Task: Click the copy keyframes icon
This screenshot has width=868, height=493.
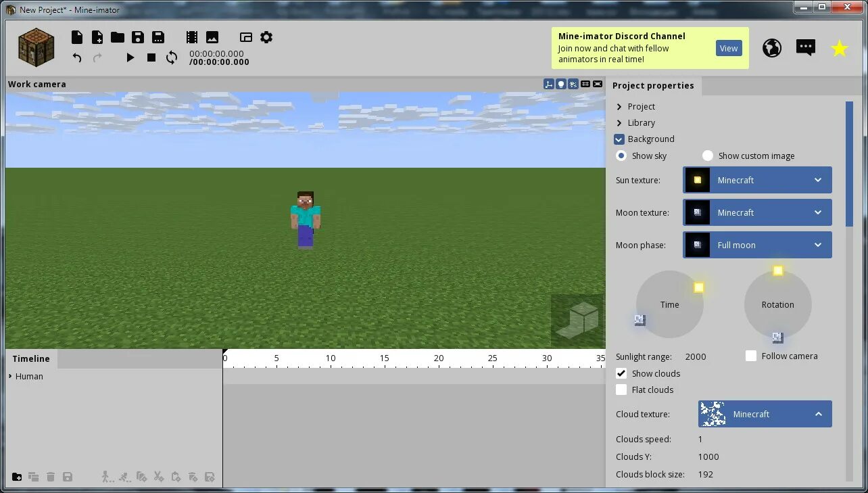Action: tap(141, 477)
